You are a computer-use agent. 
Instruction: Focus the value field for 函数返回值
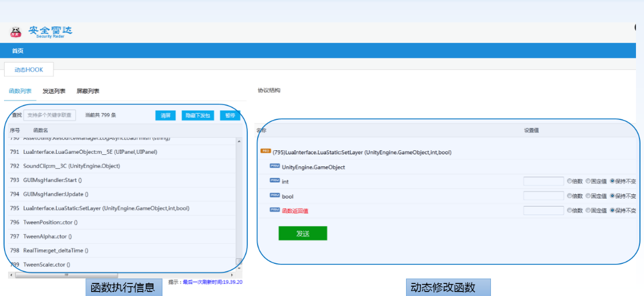544,210
